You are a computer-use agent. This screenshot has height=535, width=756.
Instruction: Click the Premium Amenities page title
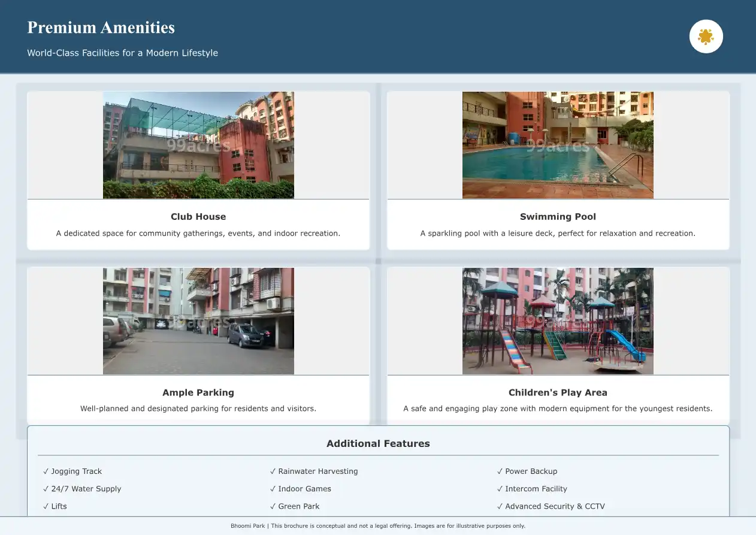(101, 28)
